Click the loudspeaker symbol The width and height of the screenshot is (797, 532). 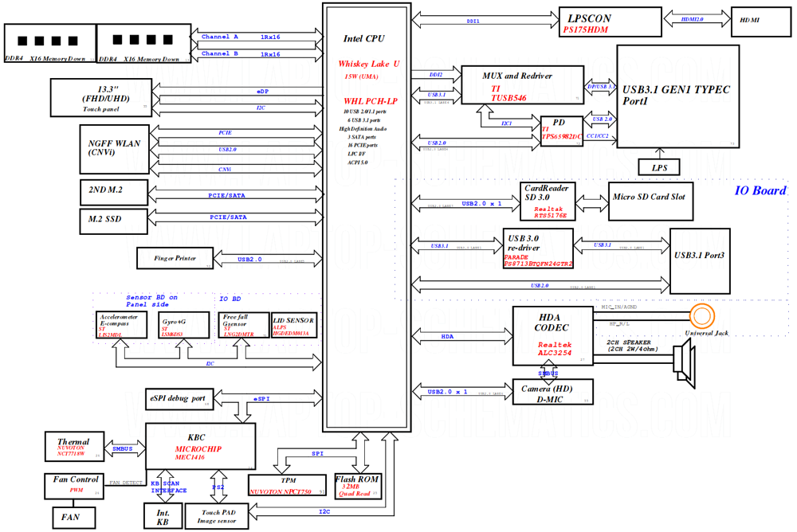click(684, 363)
